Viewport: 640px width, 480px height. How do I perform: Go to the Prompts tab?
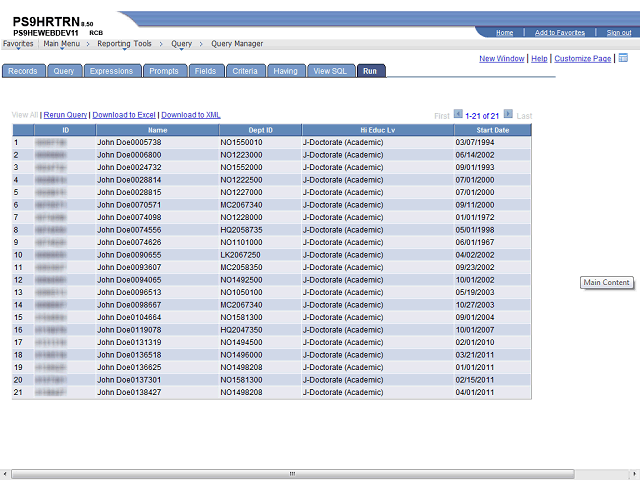[x=164, y=71]
